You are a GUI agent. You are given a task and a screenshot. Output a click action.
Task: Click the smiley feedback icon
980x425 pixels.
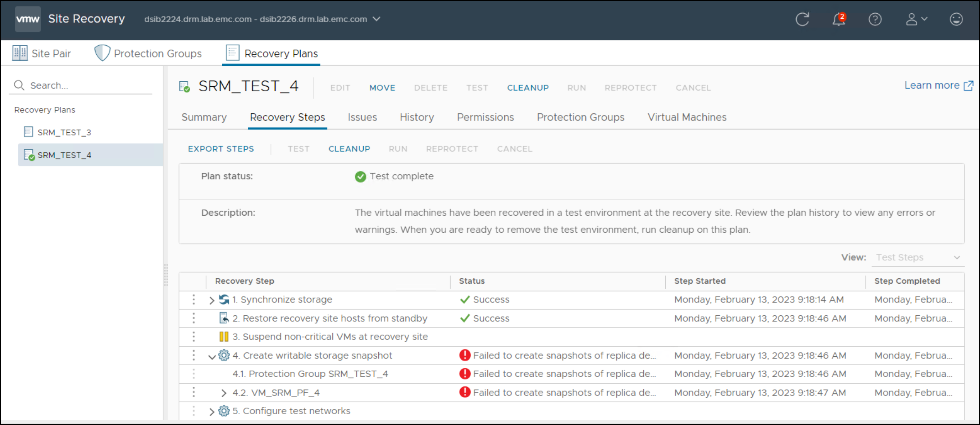pos(956,19)
